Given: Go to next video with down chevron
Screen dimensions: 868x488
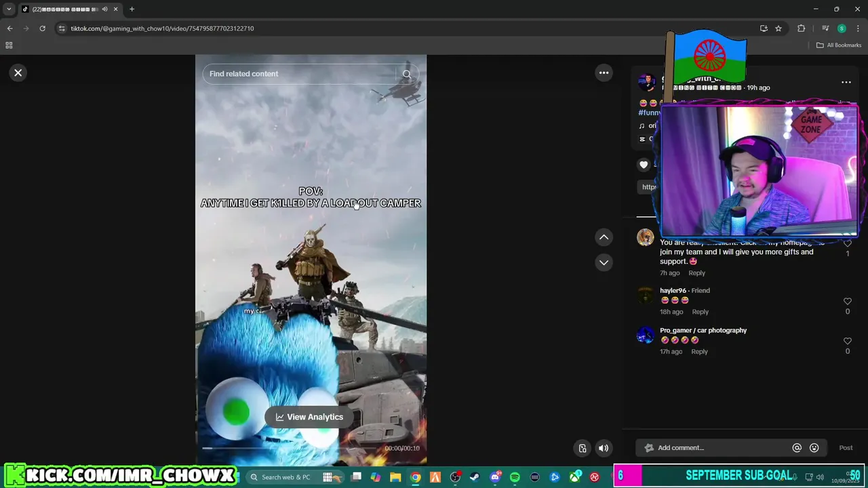Looking at the screenshot, I should 604,262.
